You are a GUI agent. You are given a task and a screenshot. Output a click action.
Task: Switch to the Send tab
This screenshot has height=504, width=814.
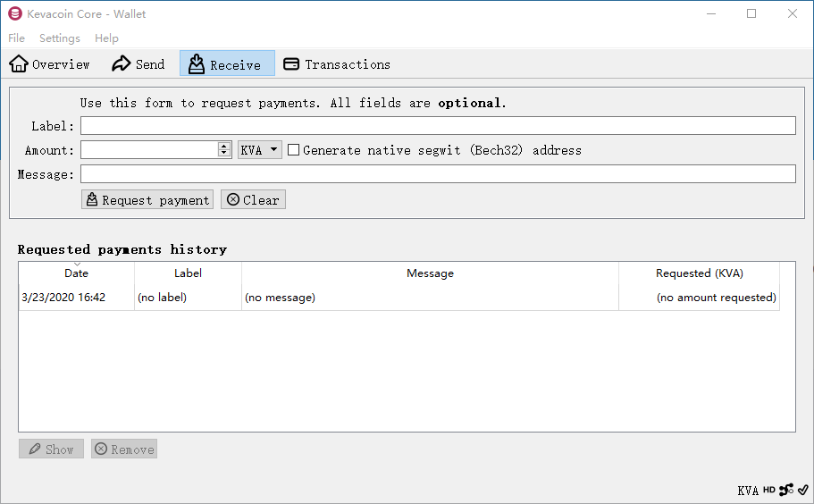(x=138, y=64)
